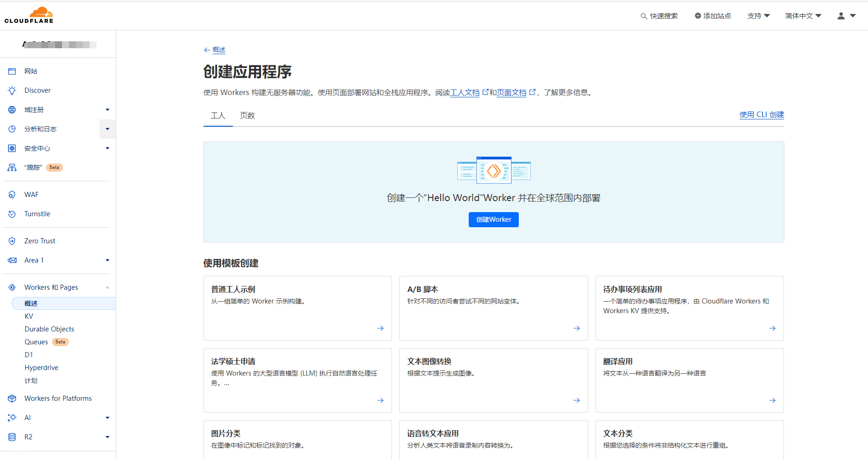The width and height of the screenshot is (868, 460).
Task: Click the 网站 browser-window icon in sidebar
Action: point(12,71)
